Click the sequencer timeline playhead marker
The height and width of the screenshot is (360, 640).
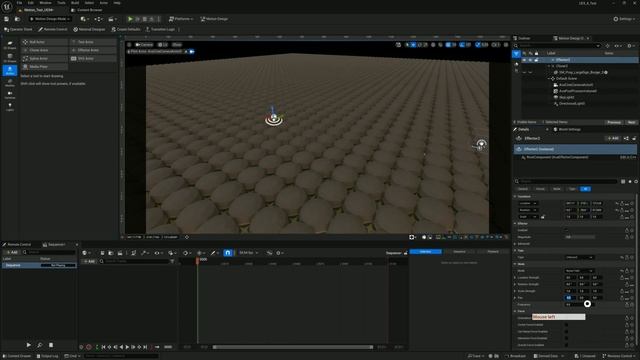click(197, 260)
